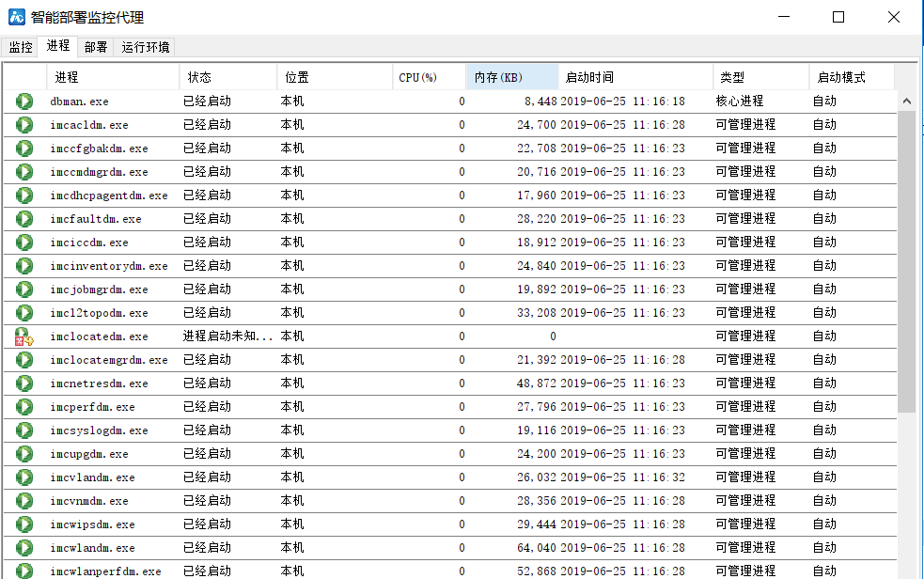Click the 33,208 memory value
This screenshot has width=924, height=579.
[537, 313]
